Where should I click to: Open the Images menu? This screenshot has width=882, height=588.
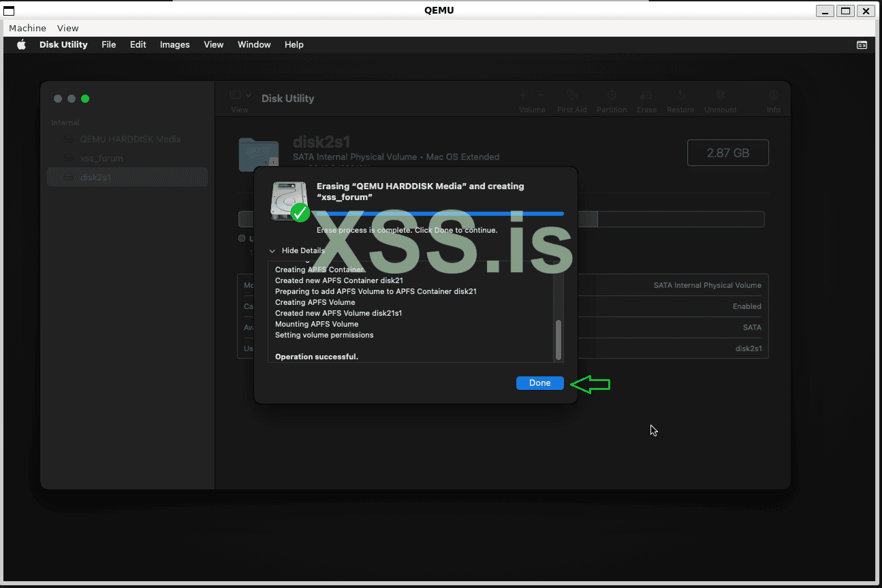click(x=175, y=45)
